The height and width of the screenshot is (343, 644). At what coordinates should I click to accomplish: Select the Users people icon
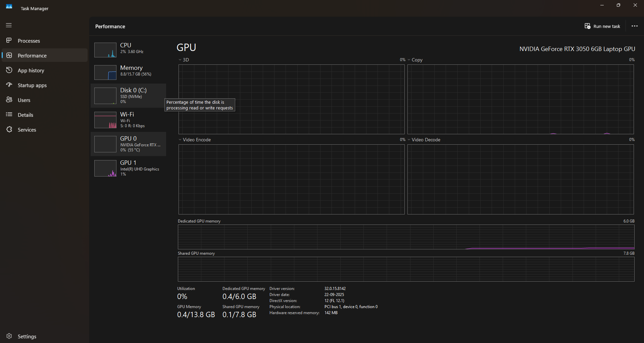(x=9, y=100)
